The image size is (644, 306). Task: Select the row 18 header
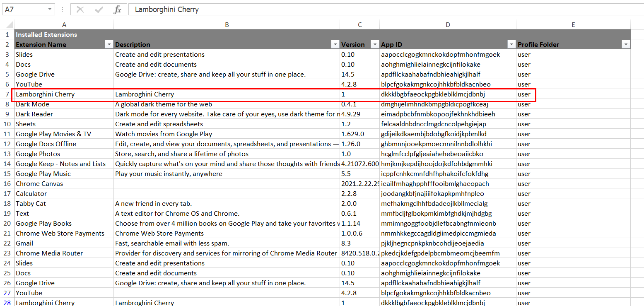pyautogui.click(x=7, y=203)
